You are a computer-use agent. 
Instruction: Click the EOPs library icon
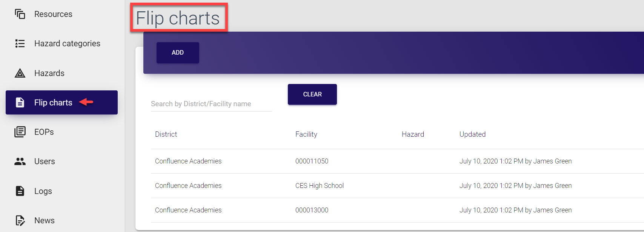click(20, 132)
